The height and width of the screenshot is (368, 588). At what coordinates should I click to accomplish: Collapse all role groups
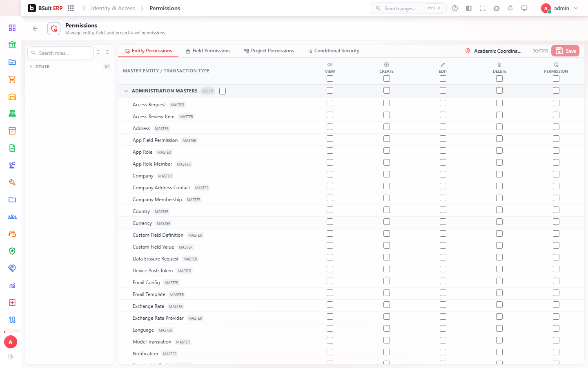coord(107,52)
